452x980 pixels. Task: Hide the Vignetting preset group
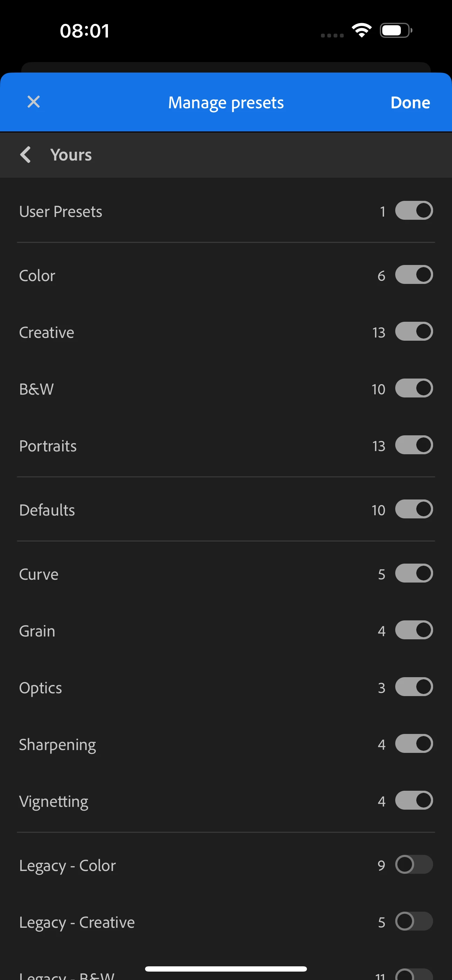coord(413,801)
